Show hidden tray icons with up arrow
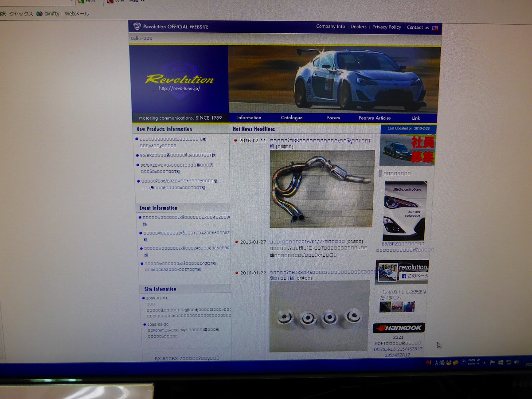 (485, 363)
